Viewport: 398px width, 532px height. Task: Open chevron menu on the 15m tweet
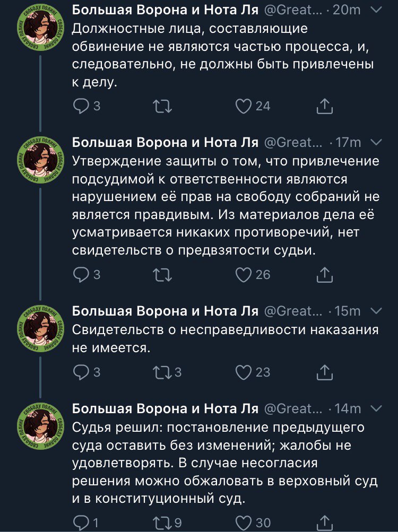click(x=375, y=310)
